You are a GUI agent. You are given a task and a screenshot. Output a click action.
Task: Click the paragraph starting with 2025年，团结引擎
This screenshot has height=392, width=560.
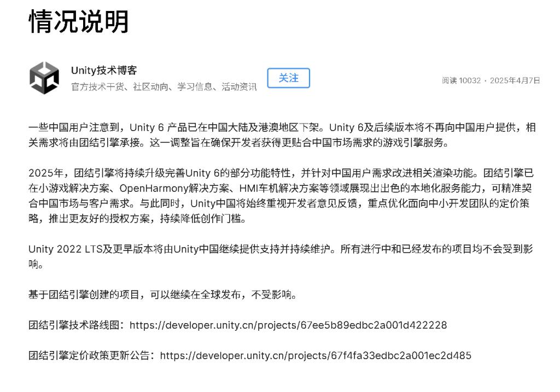point(281,196)
